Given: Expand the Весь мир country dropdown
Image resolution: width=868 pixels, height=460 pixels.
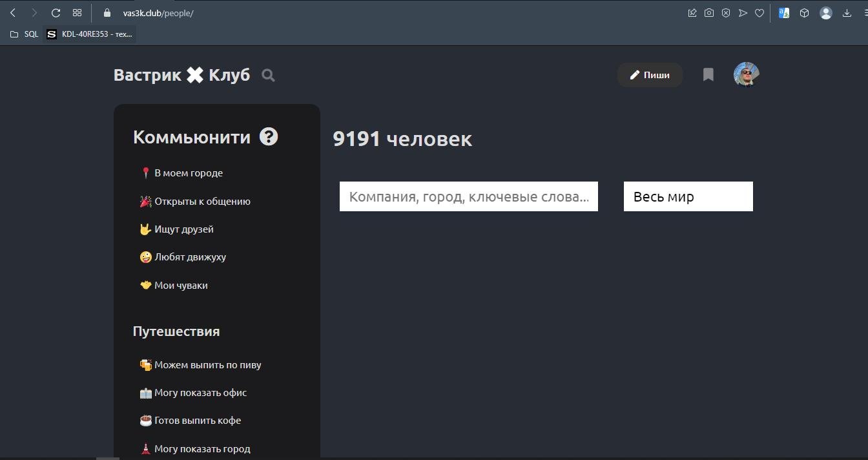Looking at the screenshot, I should tap(688, 196).
